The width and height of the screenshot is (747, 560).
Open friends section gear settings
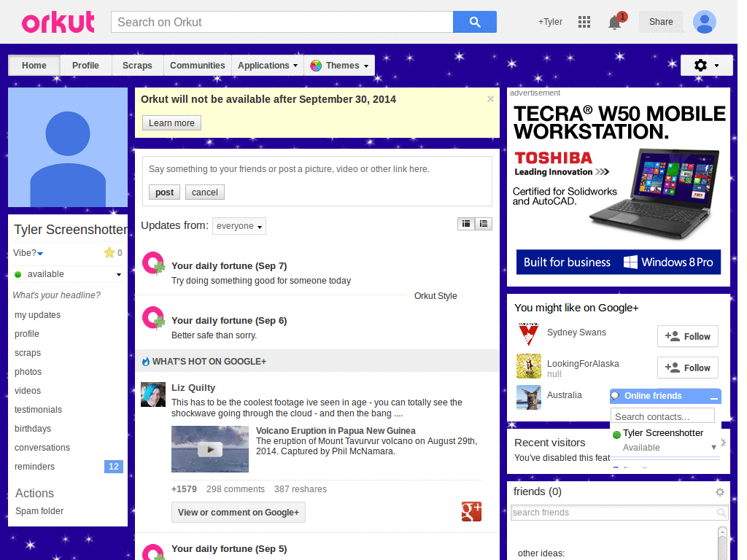coord(720,492)
